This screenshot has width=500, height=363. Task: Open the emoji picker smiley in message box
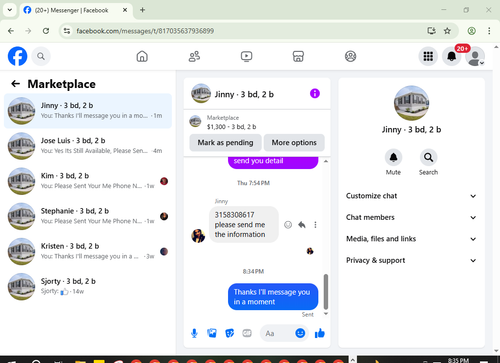[300, 333]
